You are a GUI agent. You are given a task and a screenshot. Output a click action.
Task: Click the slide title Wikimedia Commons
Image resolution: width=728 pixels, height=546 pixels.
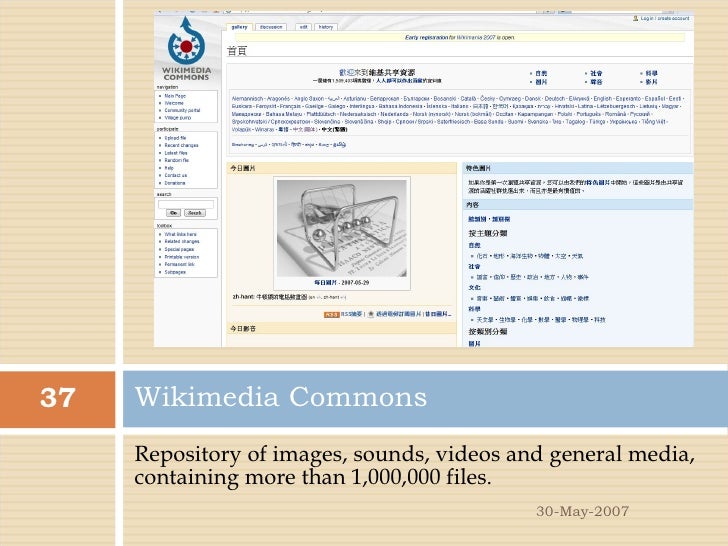(x=280, y=397)
